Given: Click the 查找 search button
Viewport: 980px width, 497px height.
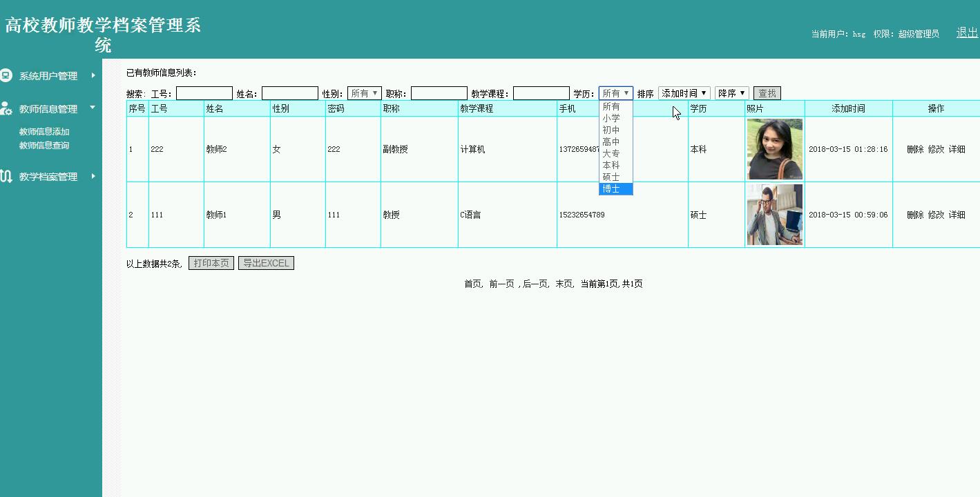Looking at the screenshot, I should [767, 93].
